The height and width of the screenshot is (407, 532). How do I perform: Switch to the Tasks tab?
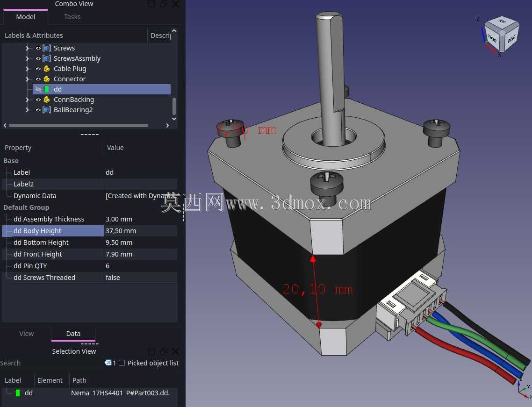(72, 17)
